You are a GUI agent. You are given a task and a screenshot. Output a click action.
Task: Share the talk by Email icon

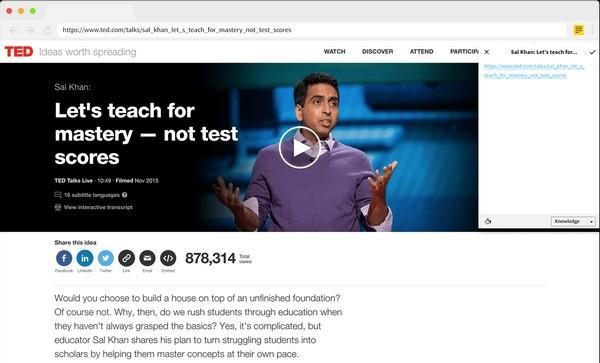pyautogui.click(x=147, y=258)
